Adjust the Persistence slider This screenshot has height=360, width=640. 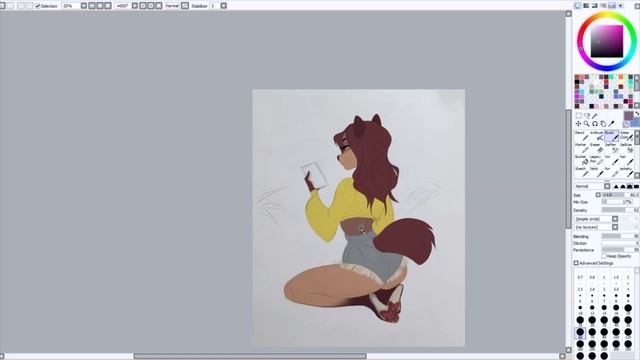tap(620, 249)
